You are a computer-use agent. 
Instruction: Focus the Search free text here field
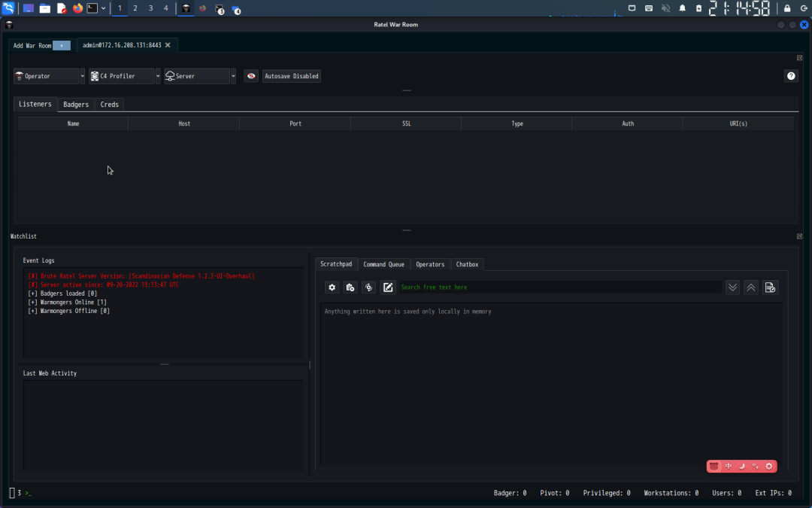point(560,287)
